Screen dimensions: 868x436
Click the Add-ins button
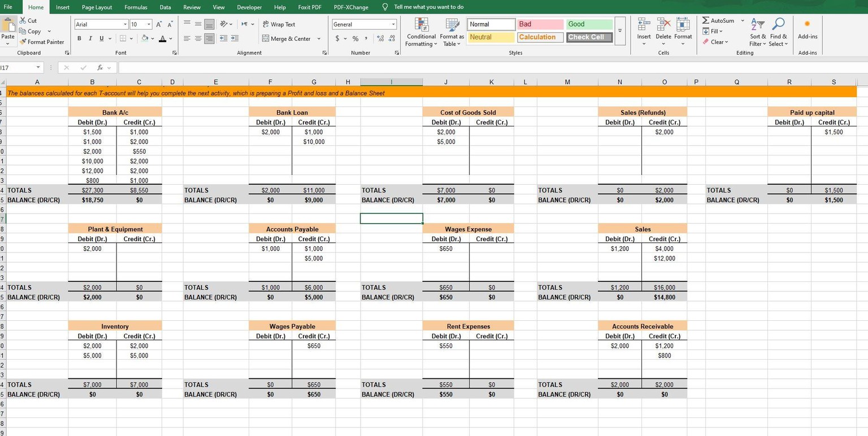[808, 29]
